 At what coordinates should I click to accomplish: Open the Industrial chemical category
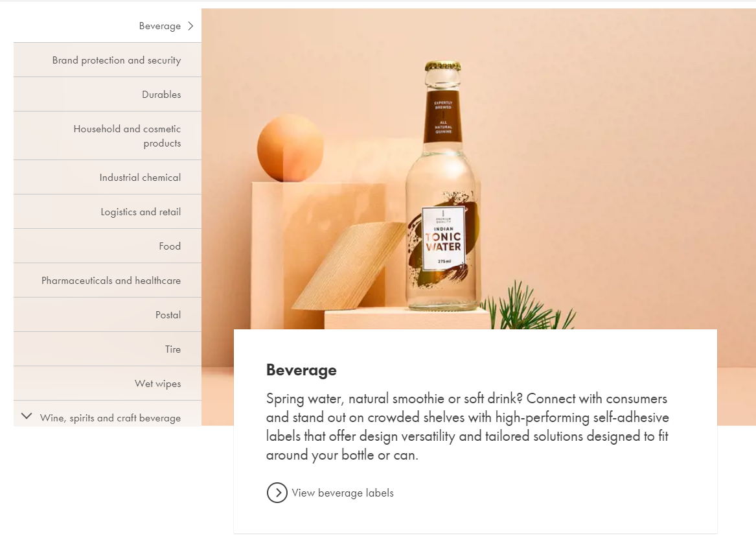pyautogui.click(x=108, y=177)
